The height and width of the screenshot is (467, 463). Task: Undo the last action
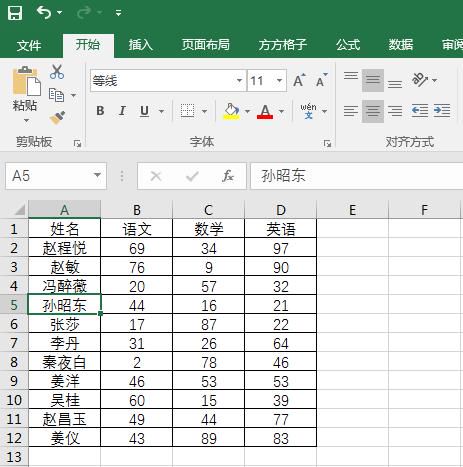44,13
